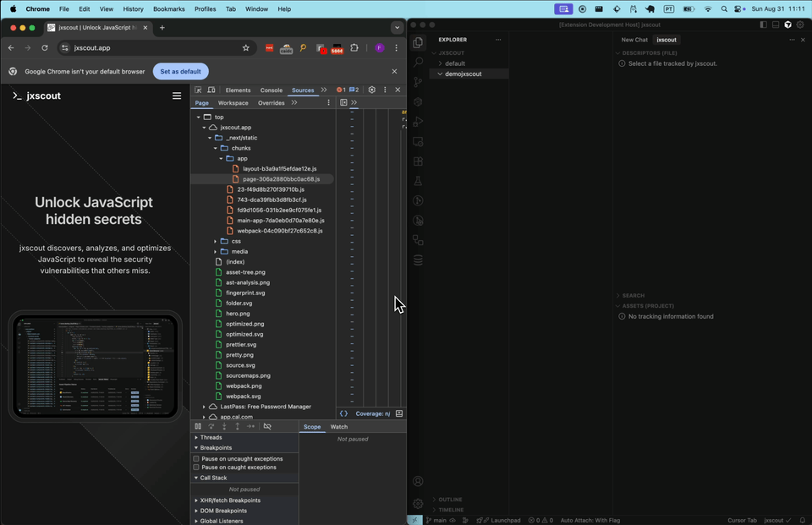Click the DevTools inspect element icon
812x525 pixels.
click(x=198, y=90)
